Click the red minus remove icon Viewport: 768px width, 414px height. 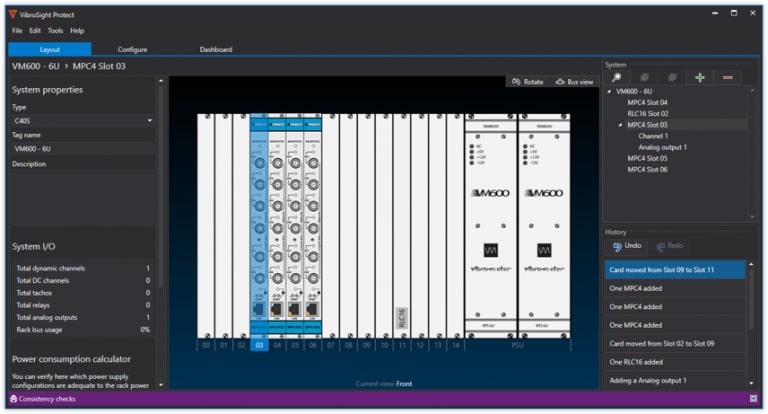(727, 77)
